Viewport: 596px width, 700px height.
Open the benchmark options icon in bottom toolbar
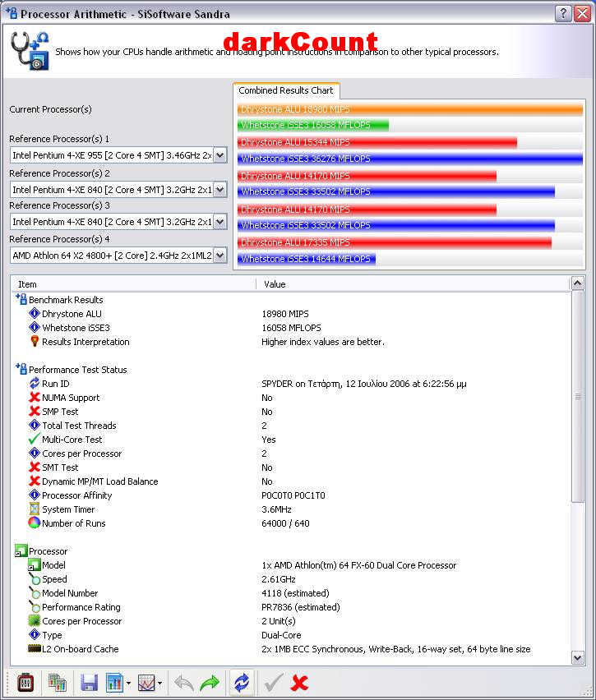25,683
